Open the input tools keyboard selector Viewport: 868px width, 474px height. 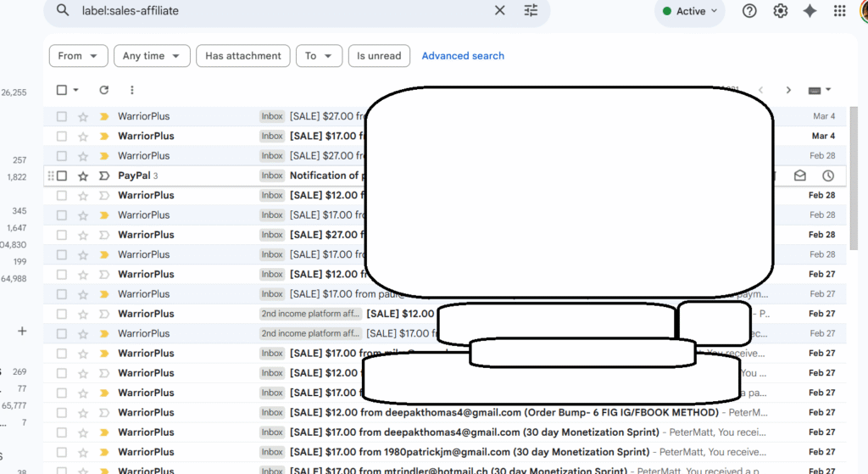coord(820,90)
